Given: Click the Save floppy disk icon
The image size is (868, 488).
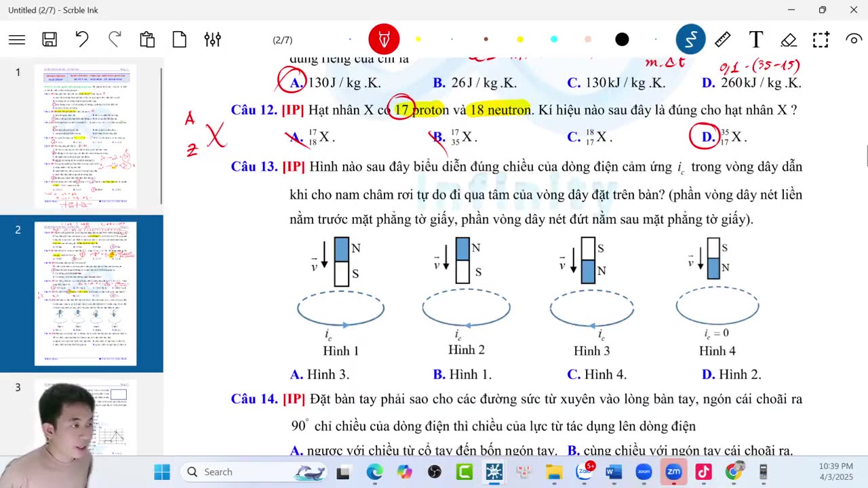Looking at the screenshot, I should pyautogui.click(x=50, y=40).
